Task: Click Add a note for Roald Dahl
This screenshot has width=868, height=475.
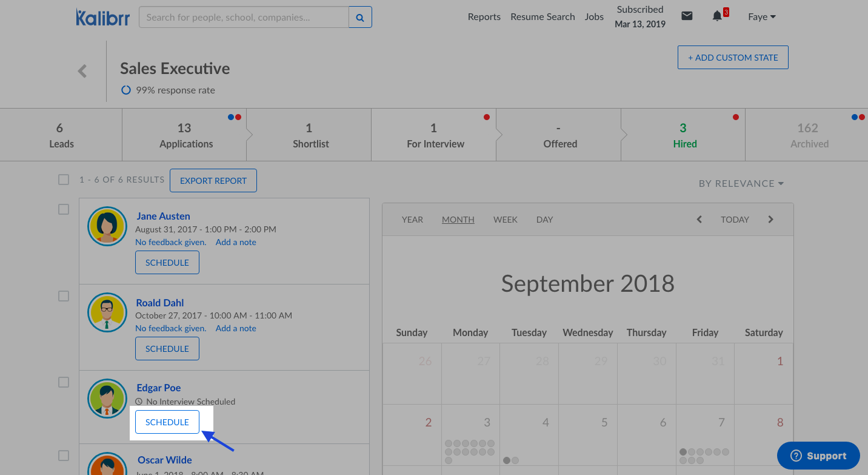Action: pyautogui.click(x=236, y=328)
